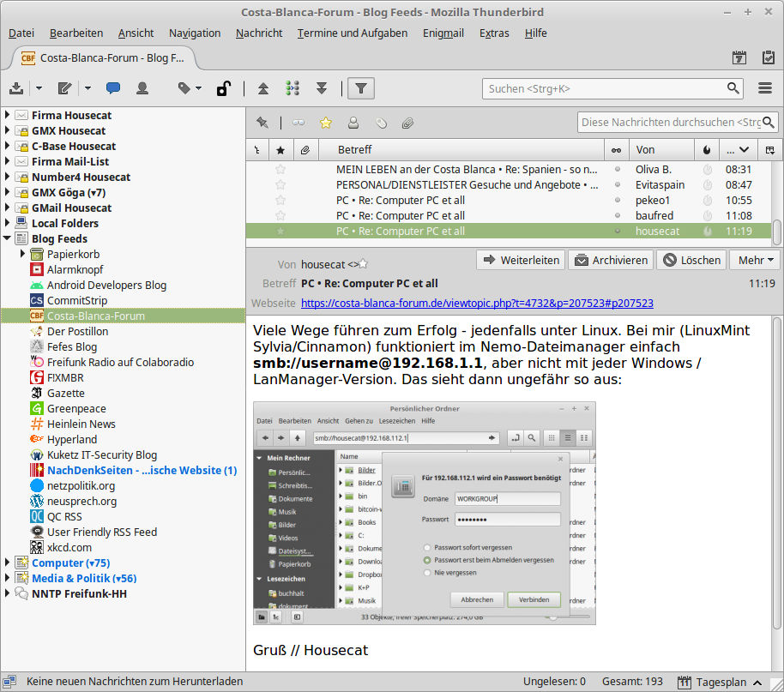Open the hamburger application menu
Image resolution: width=784 pixels, height=692 pixels.
(766, 88)
